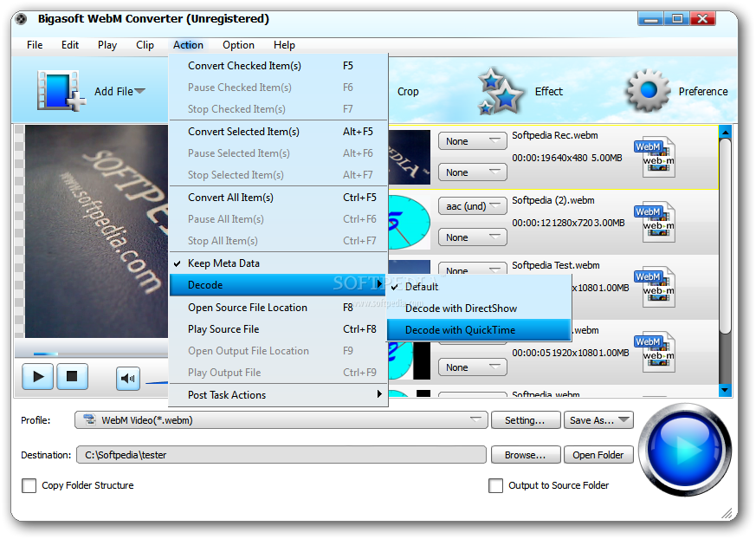This screenshot has width=756, height=539.
Task: Click the Softpedia Rec.webm file name
Action: click(555, 135)
